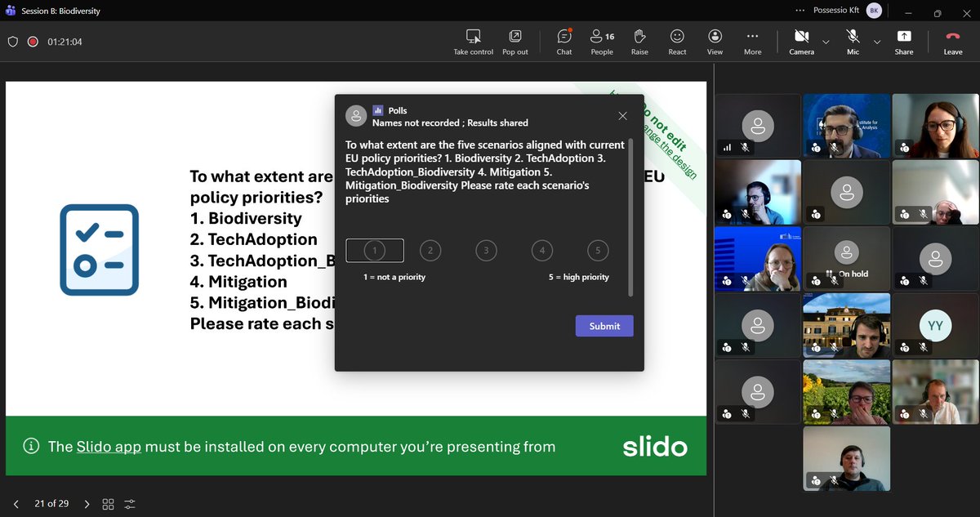Click the Possessio Kft organization name

coord(837,11)
